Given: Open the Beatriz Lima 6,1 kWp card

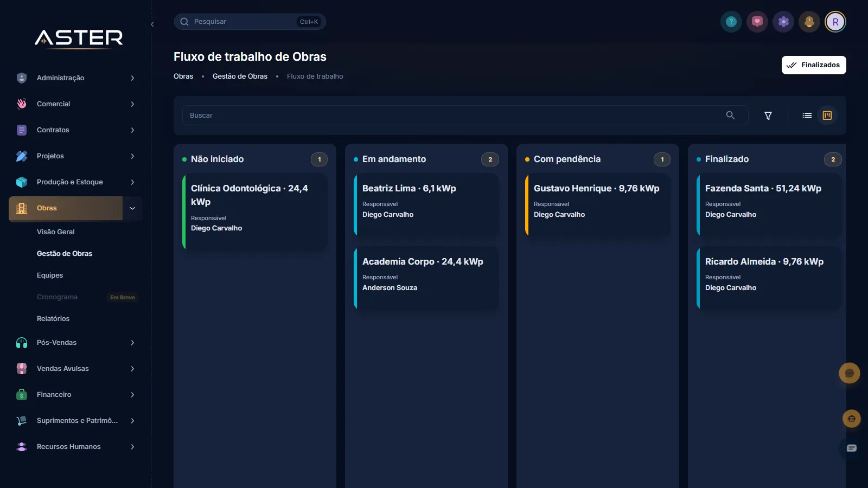Looking at the screenshot, I should (426, 204).
